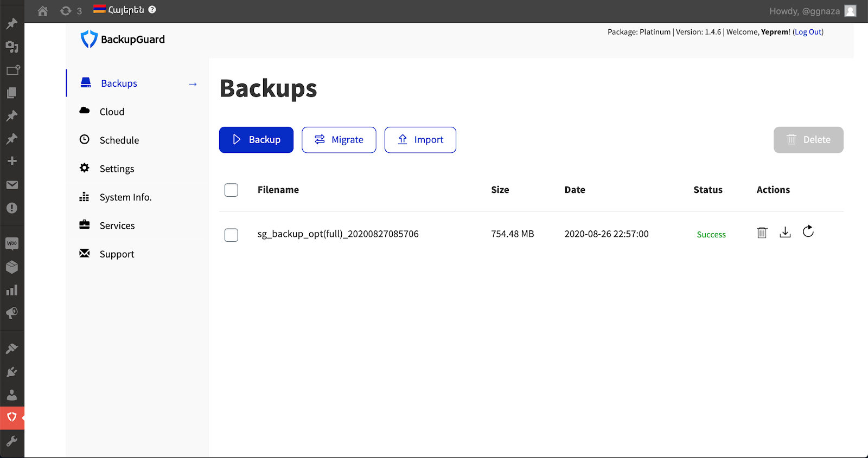Open the Schedule menu item
Viewport: 868px width, 458px height.
[119, 140]
